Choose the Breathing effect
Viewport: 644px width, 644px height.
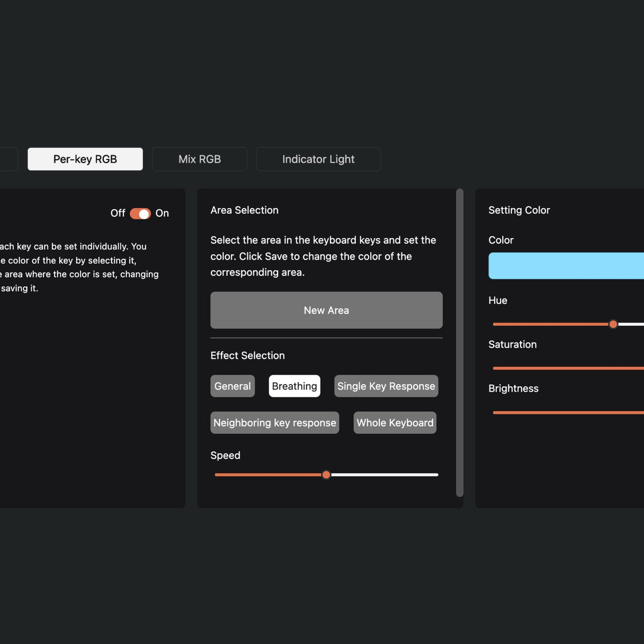coord(294,386)
